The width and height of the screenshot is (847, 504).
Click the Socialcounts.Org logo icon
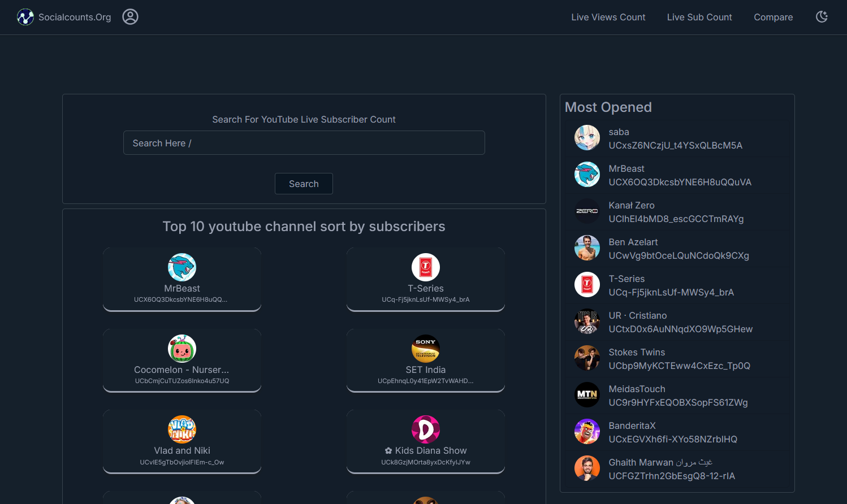pyautogui.click(x=25, y=17)
